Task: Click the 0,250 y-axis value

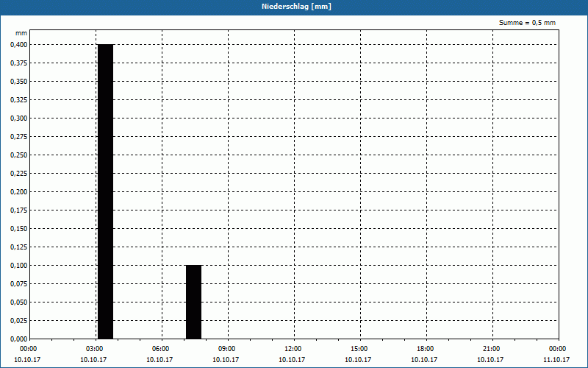Action: pyautogui.click(x=19, y=155)
